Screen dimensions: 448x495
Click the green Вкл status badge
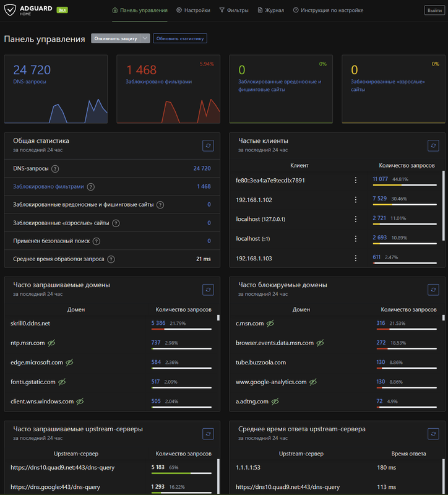[62, 10]
